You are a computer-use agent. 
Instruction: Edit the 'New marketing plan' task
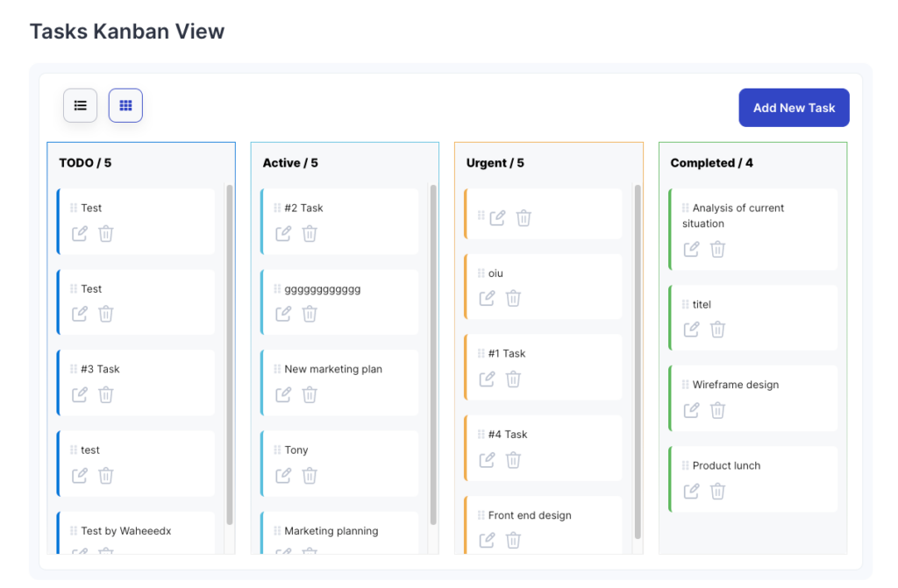[x=283, y=395]
